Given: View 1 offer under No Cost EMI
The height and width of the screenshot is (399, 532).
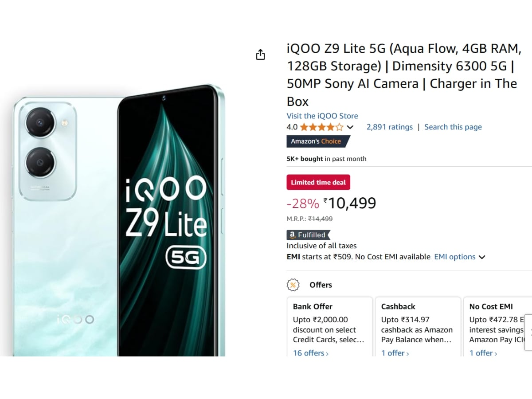Looking at the screenshot, I should [x=483, y=353].
